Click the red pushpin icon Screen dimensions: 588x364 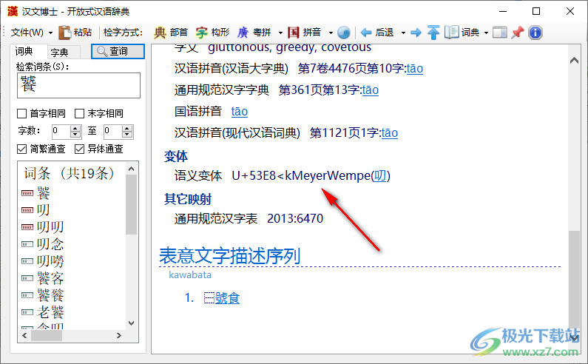point(518,33)
